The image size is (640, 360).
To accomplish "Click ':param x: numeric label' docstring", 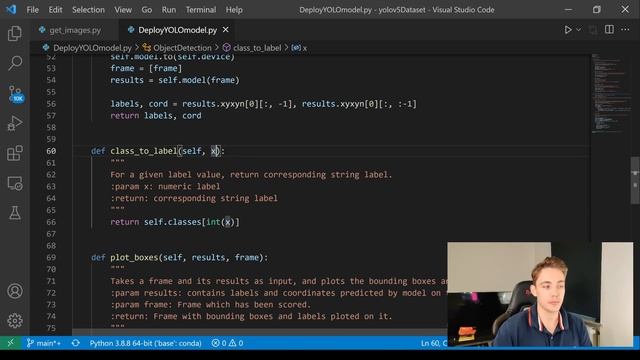I will tap(165, 187).
